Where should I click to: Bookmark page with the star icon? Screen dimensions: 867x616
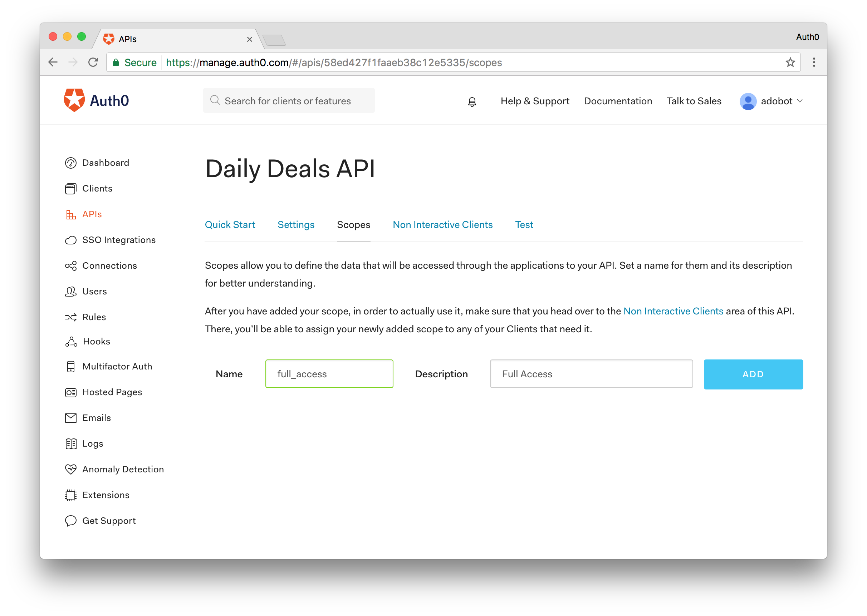pos(790,62)
